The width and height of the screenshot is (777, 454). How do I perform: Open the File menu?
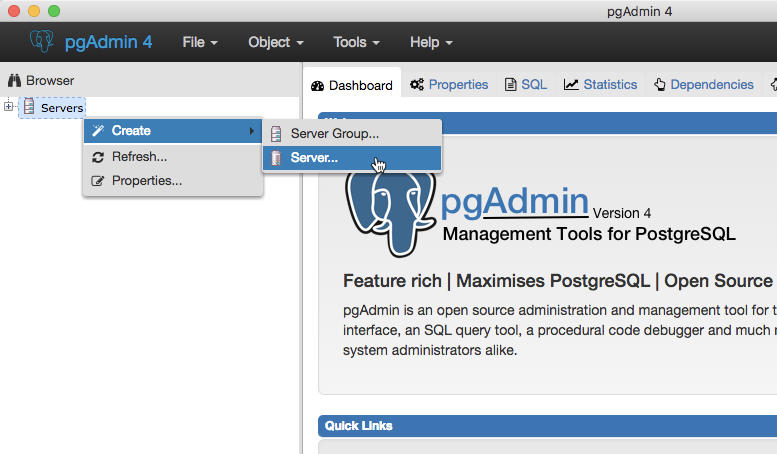point(200,42)
